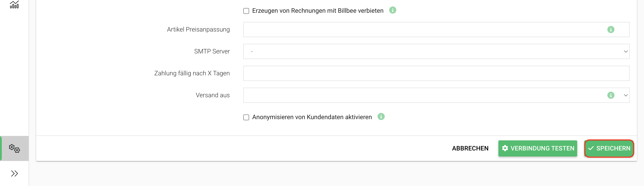Click the Versand aus selection field
Image resolution: width=644 pixels, height=186 pixels.
(x=436, y=95)
